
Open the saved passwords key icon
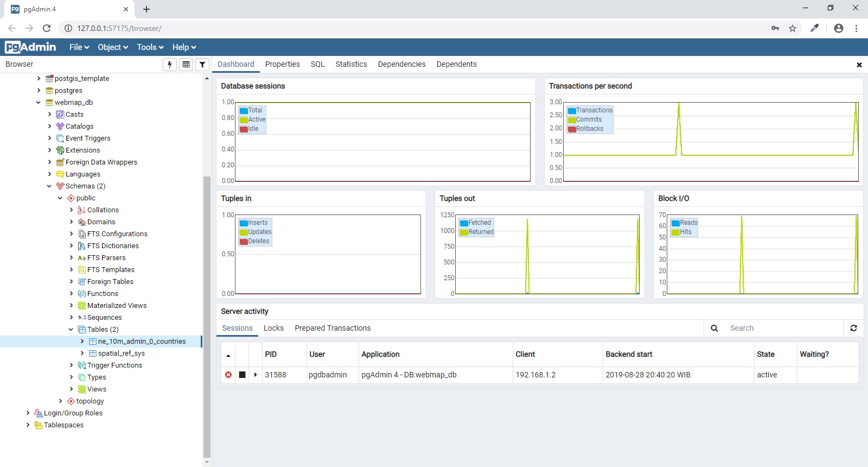[x=775, y=28]
